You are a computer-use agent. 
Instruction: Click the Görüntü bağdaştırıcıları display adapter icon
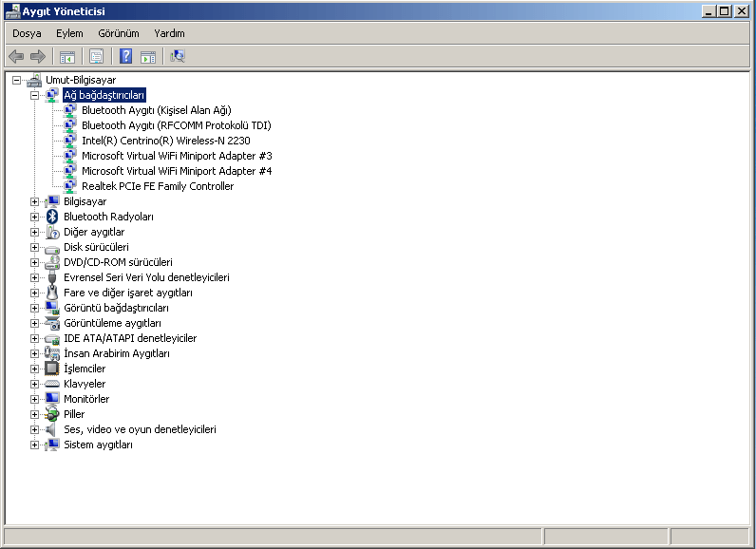tap(52, 308)
